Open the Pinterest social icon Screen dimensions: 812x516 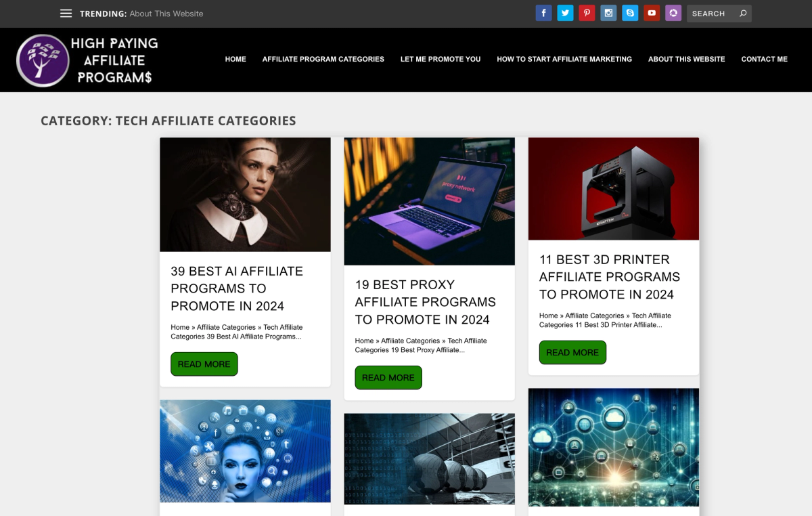click(587, 13)
